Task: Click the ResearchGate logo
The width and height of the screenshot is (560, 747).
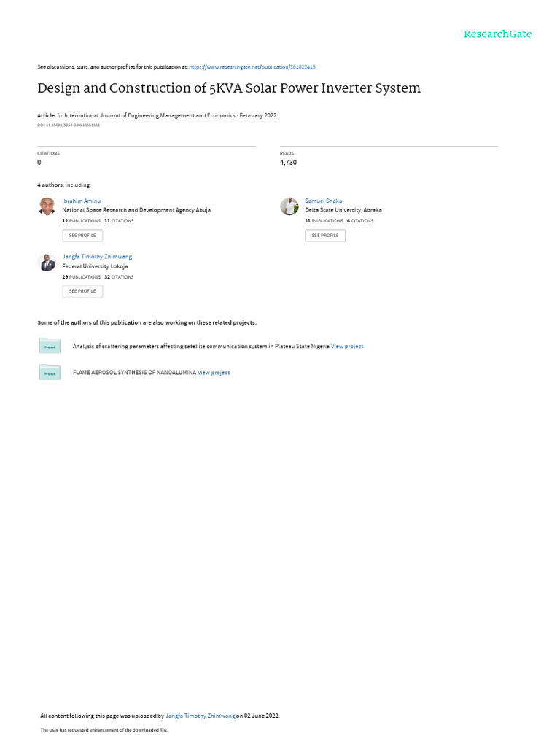Action: click(x=497, y=34)
